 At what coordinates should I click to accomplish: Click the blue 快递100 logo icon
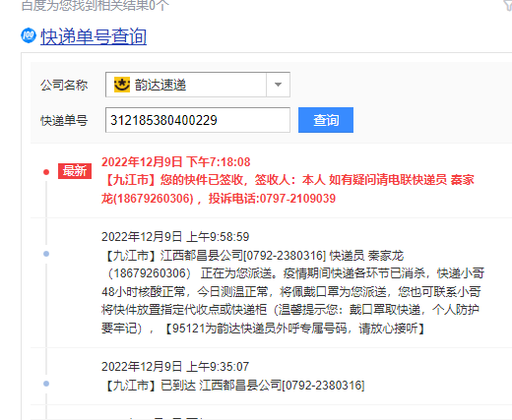pos(29,35)
